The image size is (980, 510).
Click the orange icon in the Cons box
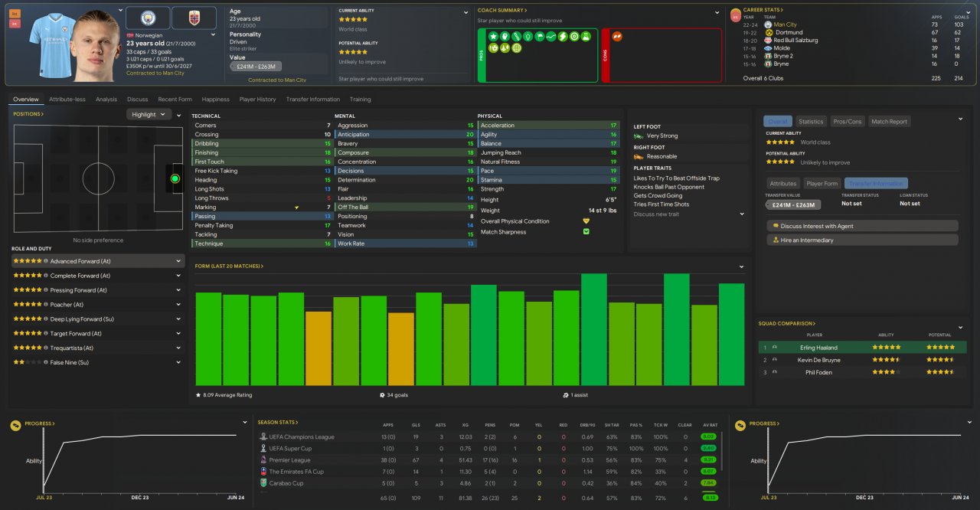[617, 36]
